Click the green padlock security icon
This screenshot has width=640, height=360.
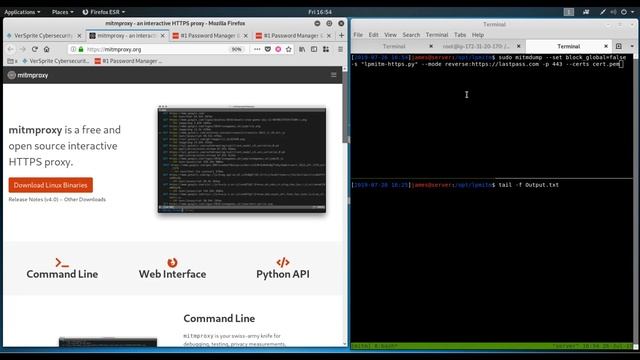[81, 49]
